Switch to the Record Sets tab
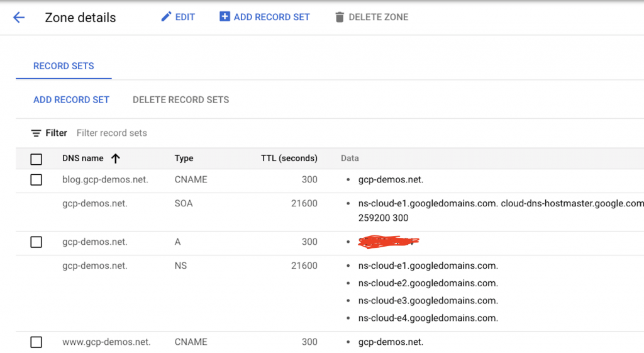644x353 pixels. 64,66
